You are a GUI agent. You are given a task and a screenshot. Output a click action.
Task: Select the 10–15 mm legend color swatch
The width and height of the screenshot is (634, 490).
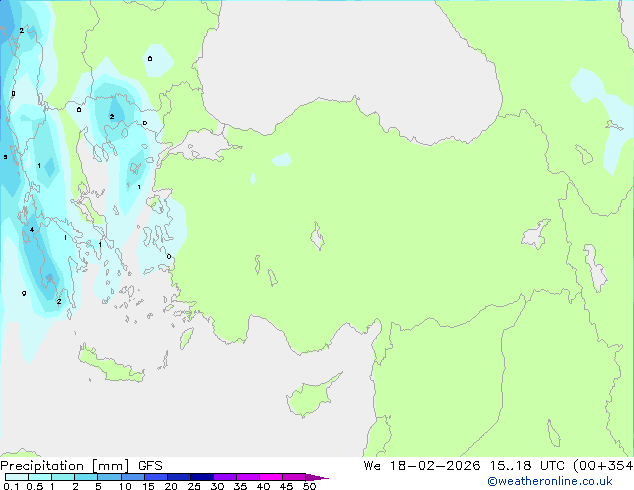(x=132, y=477)
